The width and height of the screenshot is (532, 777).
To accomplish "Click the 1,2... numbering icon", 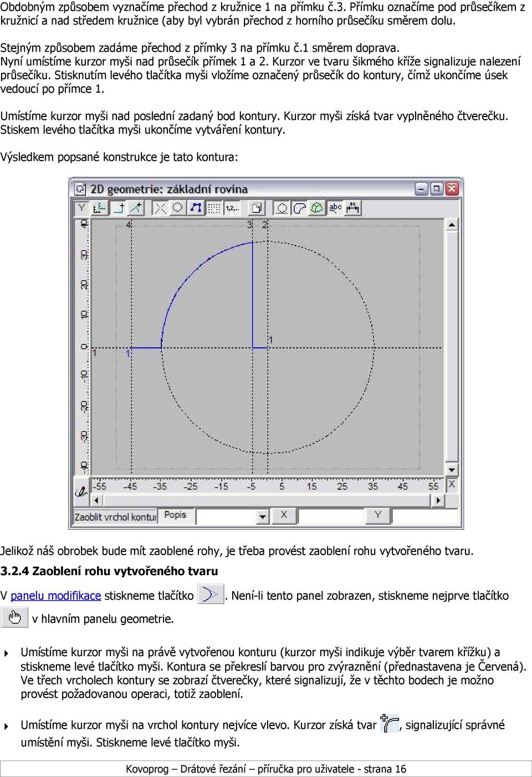I will pos(232,208).
